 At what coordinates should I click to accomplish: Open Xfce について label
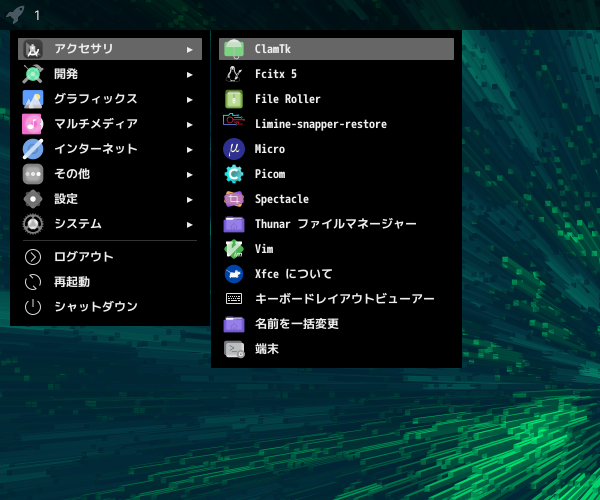pos(293,274)
